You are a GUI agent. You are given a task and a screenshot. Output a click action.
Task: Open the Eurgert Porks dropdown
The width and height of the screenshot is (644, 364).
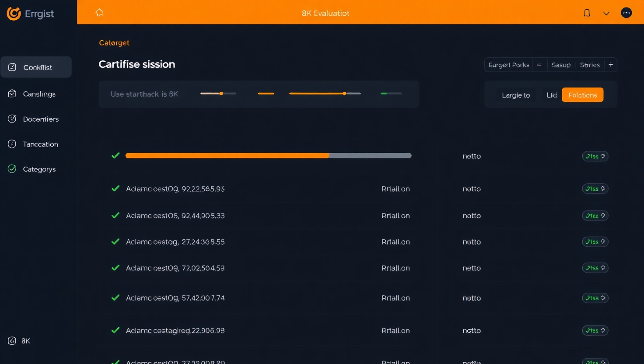509,65
